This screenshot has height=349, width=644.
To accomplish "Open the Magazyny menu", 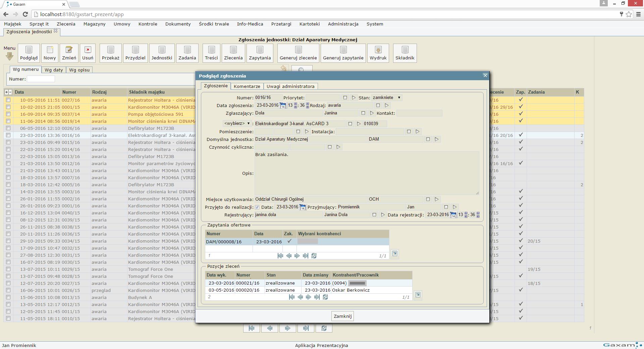I will (x=94, y=24).
